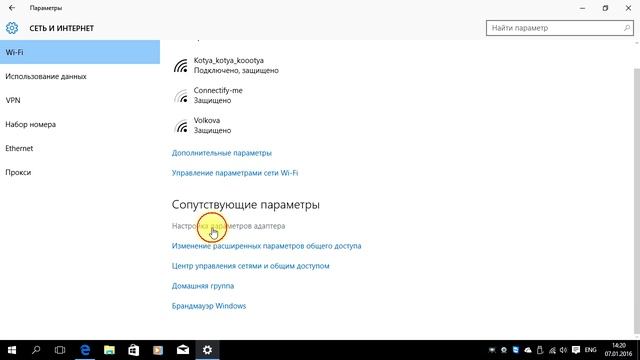Click the Сопутствующие параметры heading
The height and width of the screenshot is (360, 640).
[x=245, y=204]
